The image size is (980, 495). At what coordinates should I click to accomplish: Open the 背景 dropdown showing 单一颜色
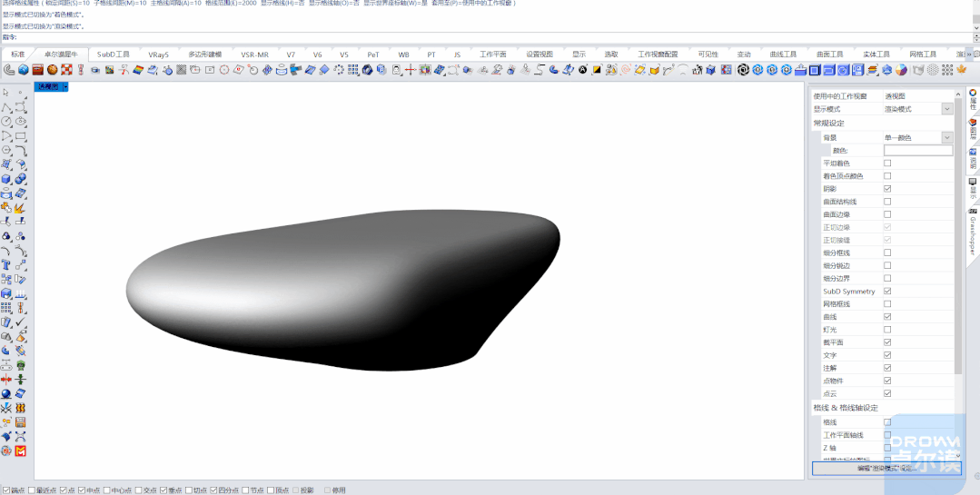(947, 137)
